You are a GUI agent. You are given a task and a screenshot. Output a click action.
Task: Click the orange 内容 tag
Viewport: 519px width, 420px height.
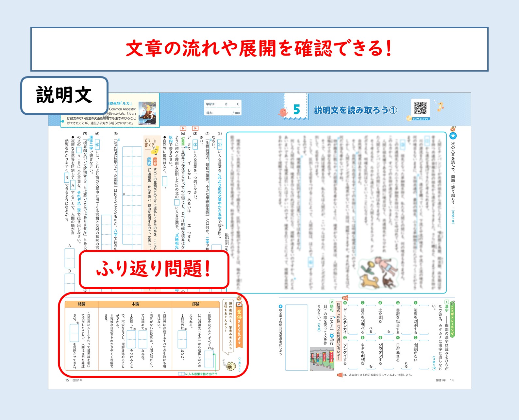[x=155, y=161]
